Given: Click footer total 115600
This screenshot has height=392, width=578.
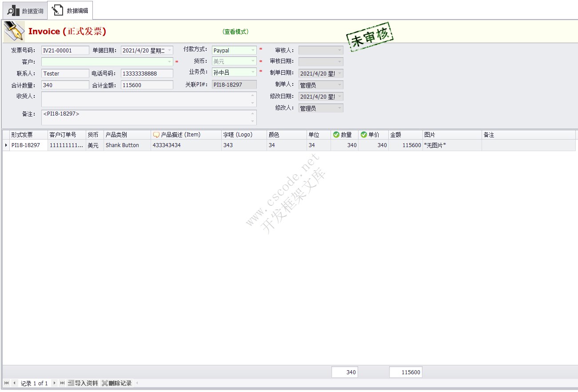Looking at the screenshot, I should (406, 372).
